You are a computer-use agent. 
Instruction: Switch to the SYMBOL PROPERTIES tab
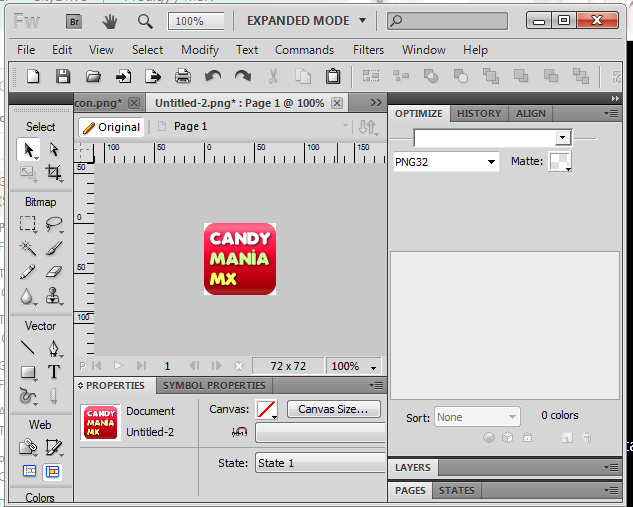(x=214, y=385)
